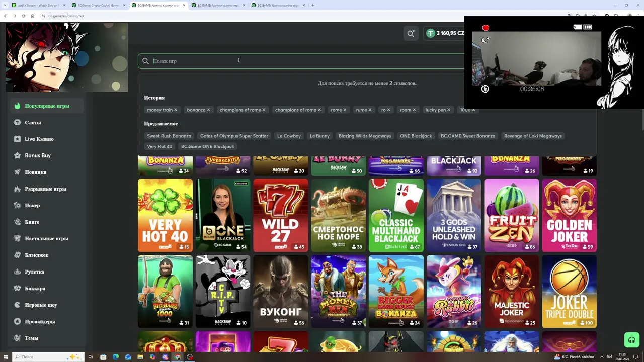Close the serj1x Stream browser tab
This screenshot has width=644, height=362.
tap(64, 5)
